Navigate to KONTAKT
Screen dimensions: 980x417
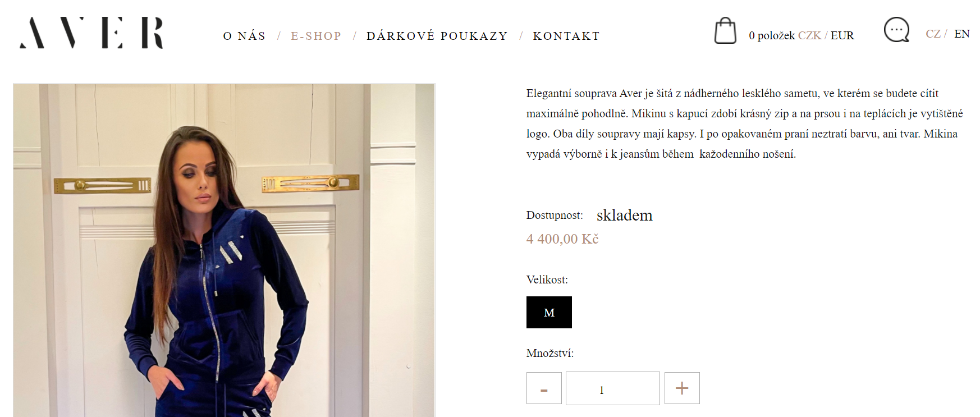click(566, 36)
